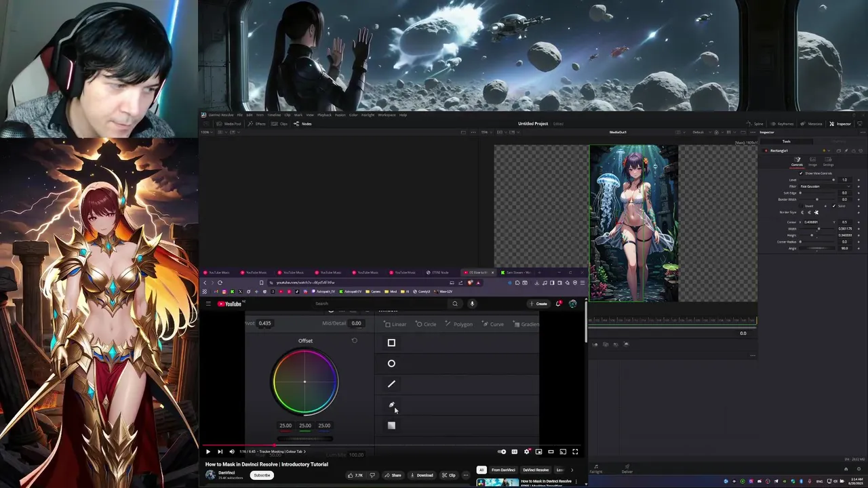Choose the third Border Style option
Viewport: 868px width, 488px height.
816,212
